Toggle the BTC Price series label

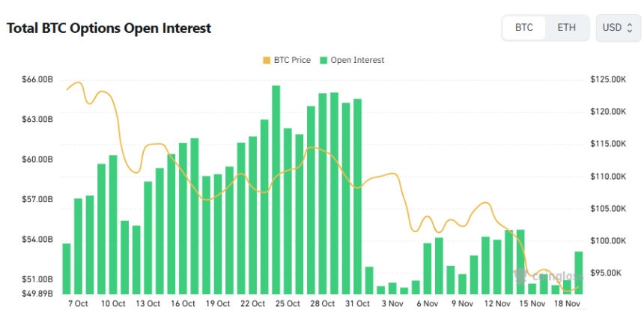(x=292, y=60)
